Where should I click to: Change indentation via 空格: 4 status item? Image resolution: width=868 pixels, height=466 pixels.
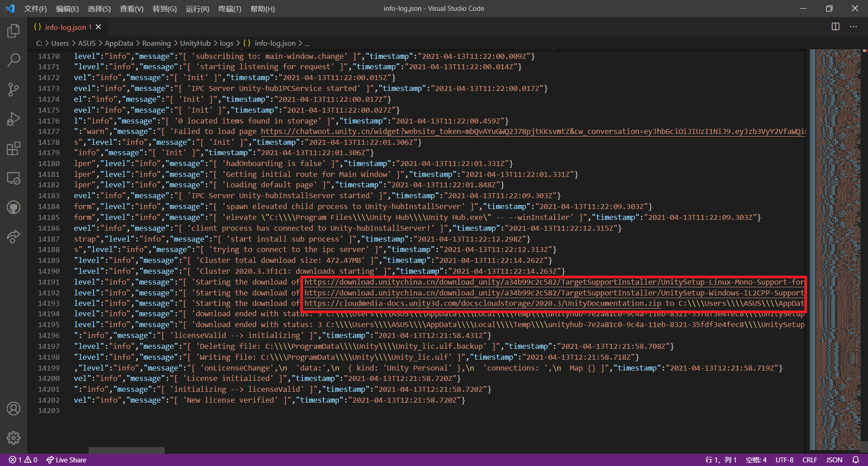point(756,460)
